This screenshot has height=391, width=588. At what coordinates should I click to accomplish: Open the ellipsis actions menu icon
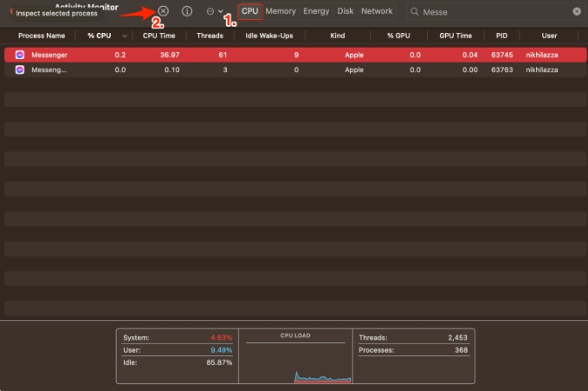click(x=210, y=11)
